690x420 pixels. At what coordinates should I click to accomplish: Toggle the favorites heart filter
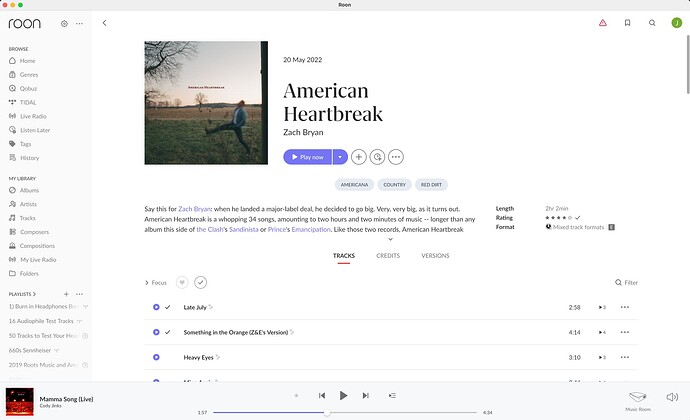pyautogui.click(x=182, y=282)
